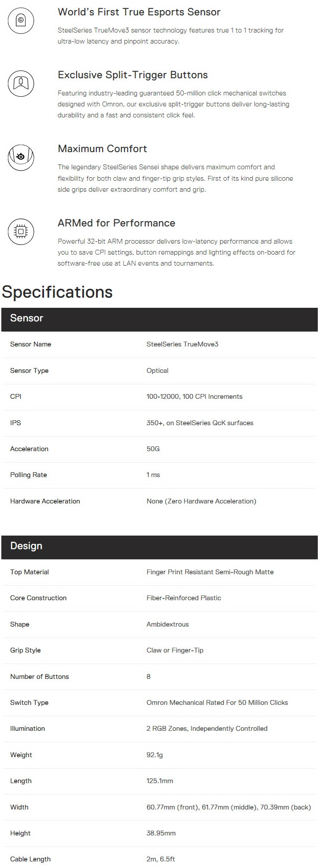Select the Exclusive Split-Trigger Buttons heading
Screen dimensions: 320x868
tap(132, 75)
